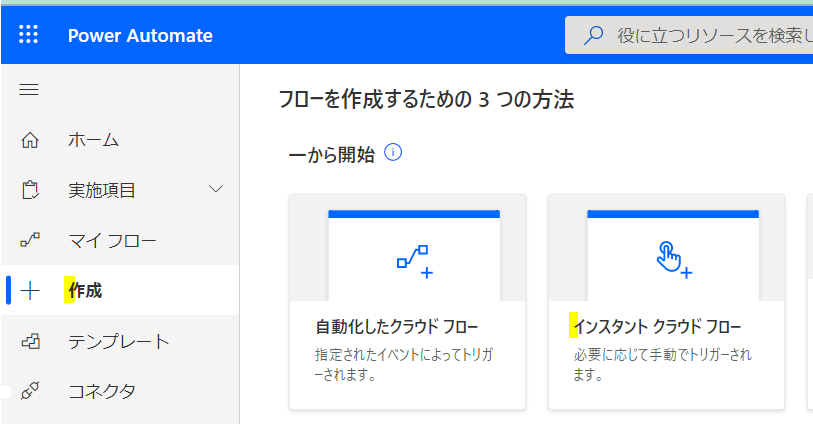813x424 pixels.
Task: Click the Power Automate title link
Action: click(x=140, y=36)
